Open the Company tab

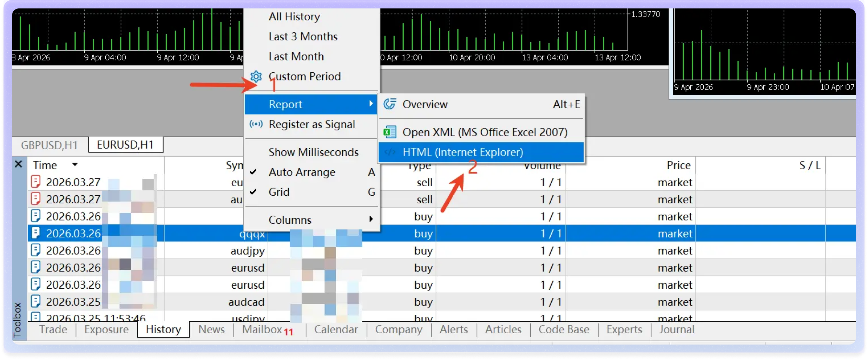[399, 329]
